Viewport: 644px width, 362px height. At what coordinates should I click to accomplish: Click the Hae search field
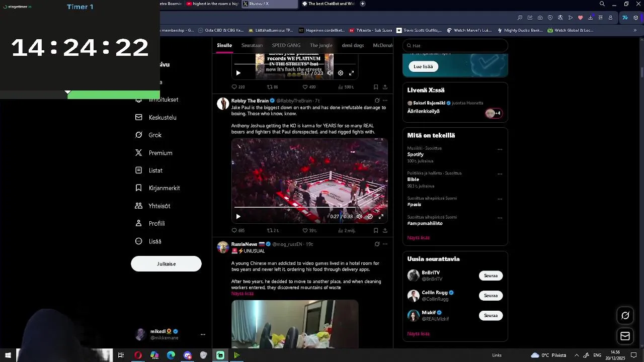tap(455, 45)
